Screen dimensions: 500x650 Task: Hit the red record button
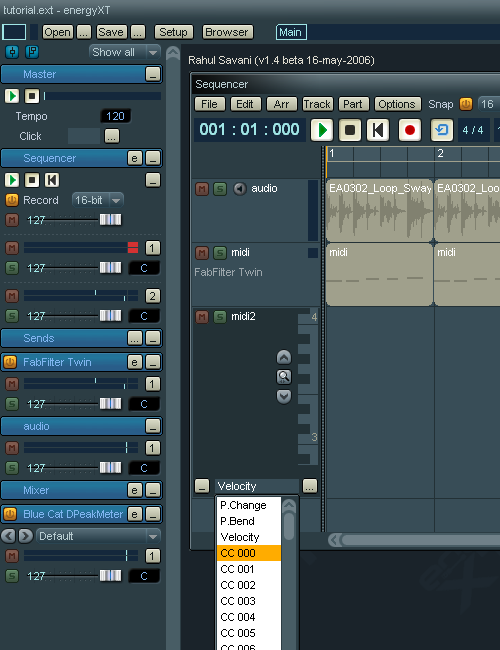[x=410, y=130]
